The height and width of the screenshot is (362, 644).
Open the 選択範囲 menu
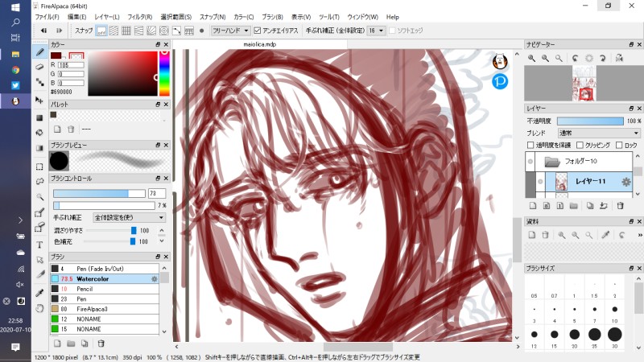coord(175,17)
